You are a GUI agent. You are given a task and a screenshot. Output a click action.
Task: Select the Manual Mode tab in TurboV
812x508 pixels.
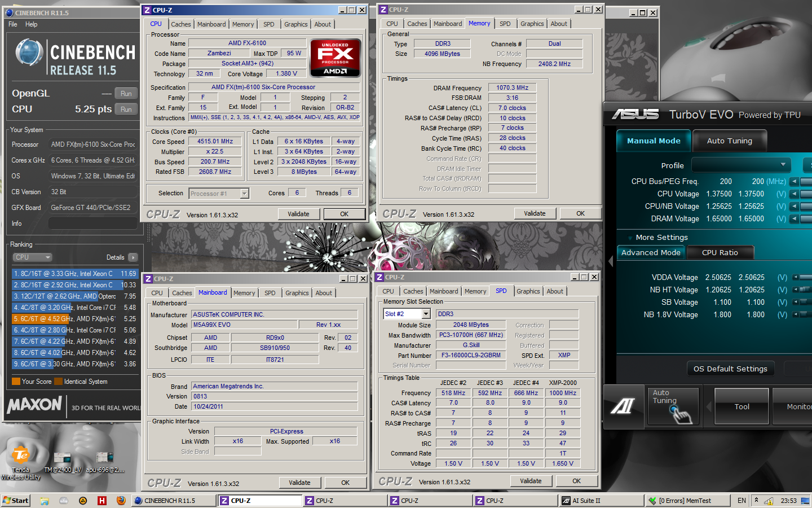(654, 141)
